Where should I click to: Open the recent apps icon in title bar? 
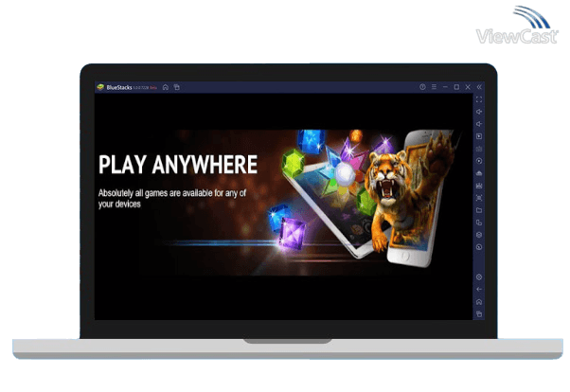[177, 87]
